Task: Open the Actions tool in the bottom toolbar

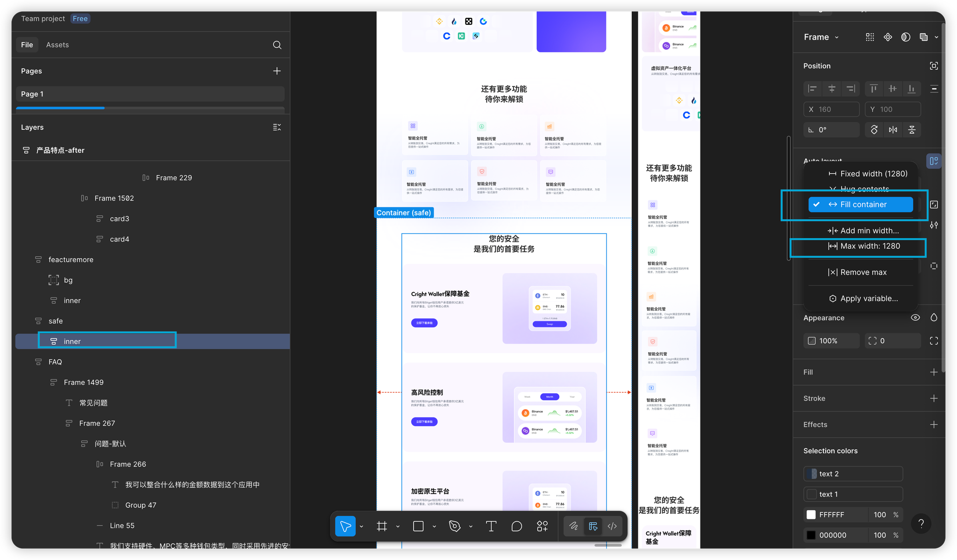Action: coord(542,526)
